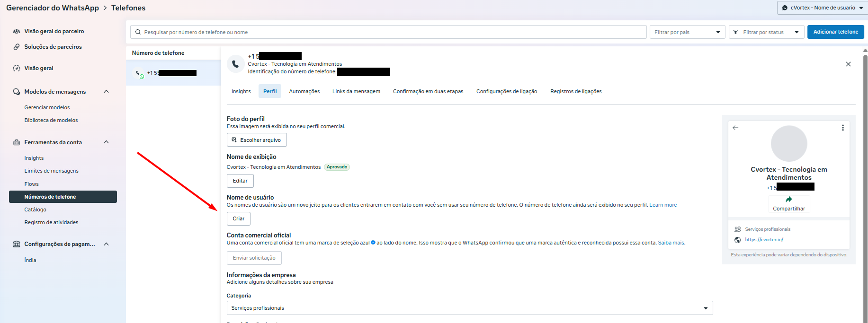Image resolution: width=868 pixels, height=323 pixels.
Task: Click the Compartilhar share arrow icon
Action: tap(789, 199)
